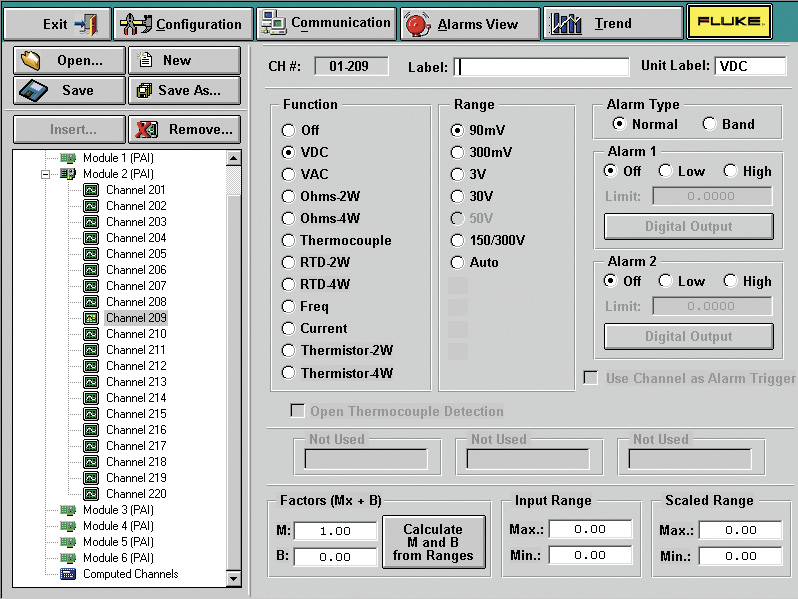
Task: Click the Channel 219 icon
Action: (91, 478)
